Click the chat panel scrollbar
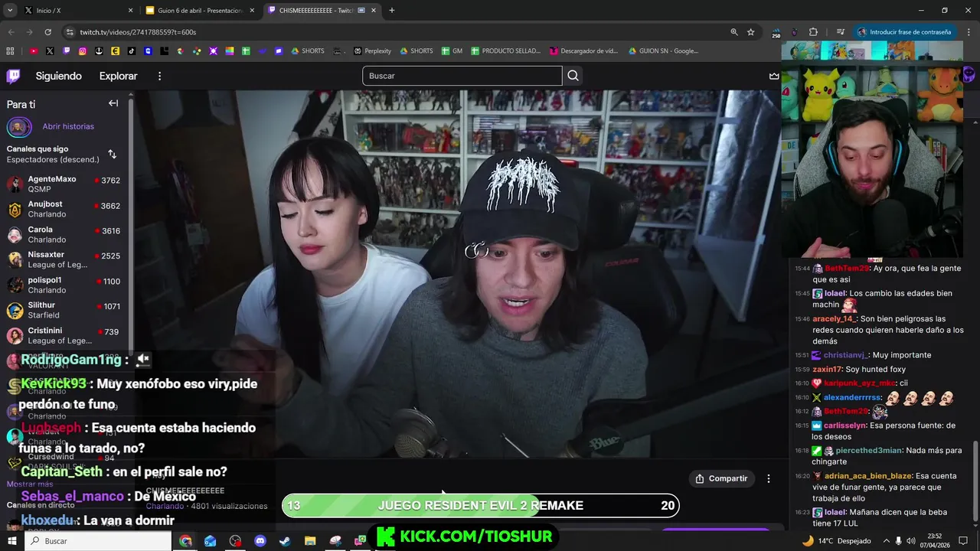980x551 pixels. click(975, 479)
